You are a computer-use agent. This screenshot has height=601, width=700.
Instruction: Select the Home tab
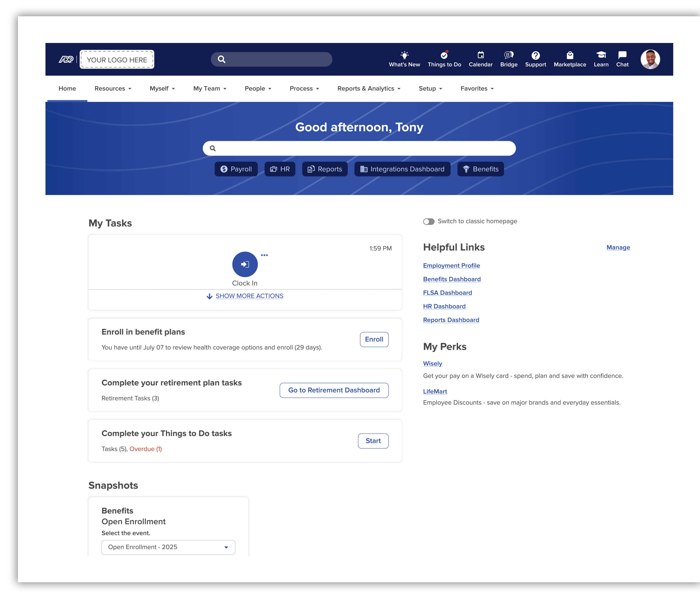point(67,88)
